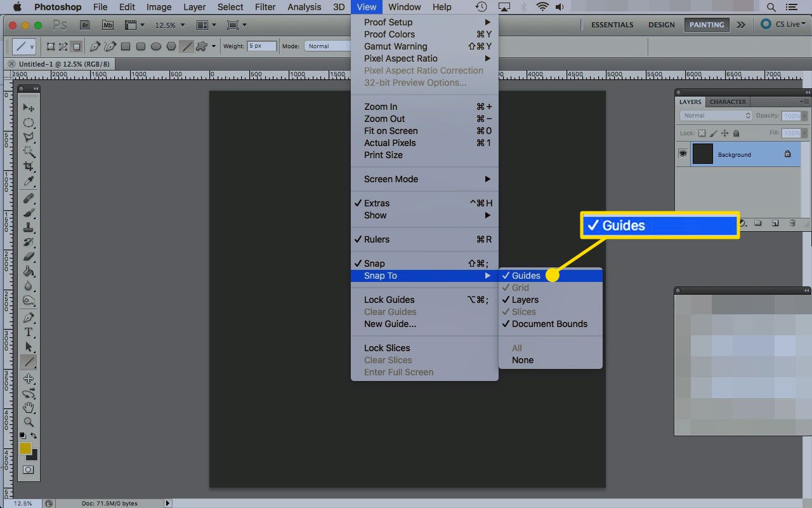Screen dimensions: 812x508
Task: Select the Healing Brush tool
Action: (x=29, y=199)
